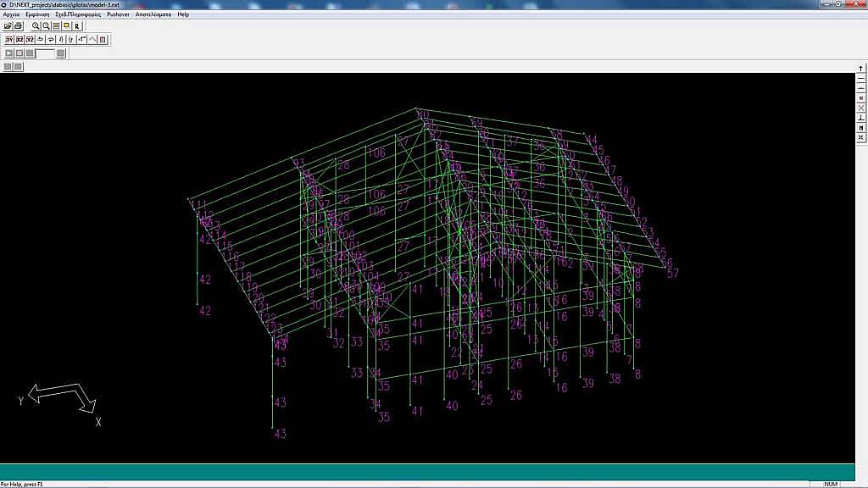The image size is (868, 488).
Task: Click the zoom in magnifier icon
Action: pos(36,26)
